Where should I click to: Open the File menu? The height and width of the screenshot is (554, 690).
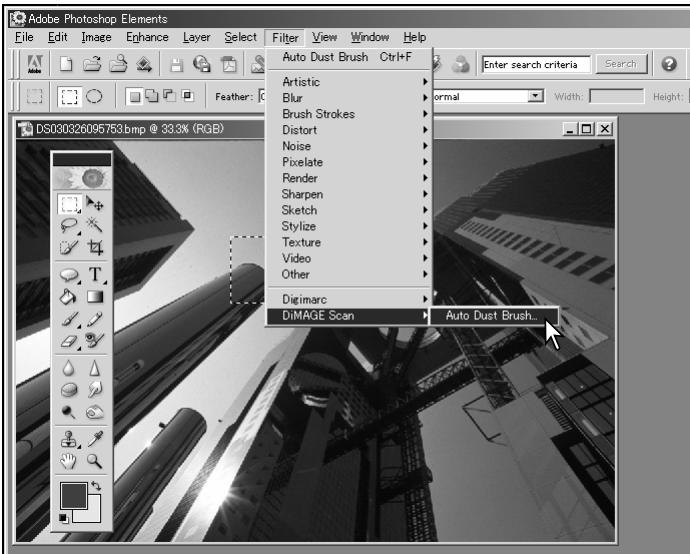tap(24, 37)
